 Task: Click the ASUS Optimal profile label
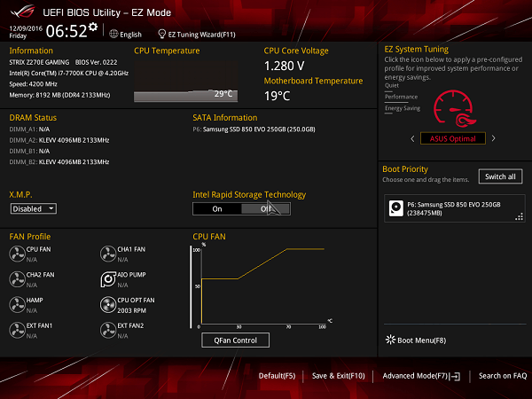452,138
